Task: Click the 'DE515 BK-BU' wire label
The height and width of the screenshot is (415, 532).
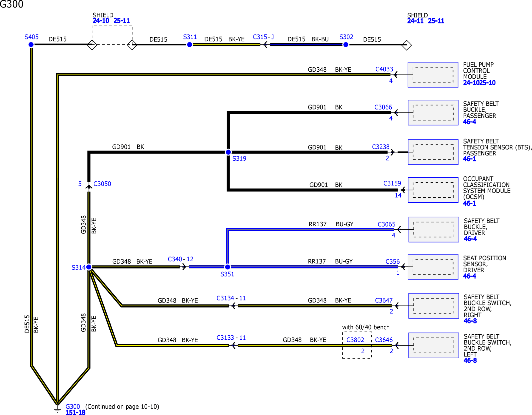Action: 308,39
